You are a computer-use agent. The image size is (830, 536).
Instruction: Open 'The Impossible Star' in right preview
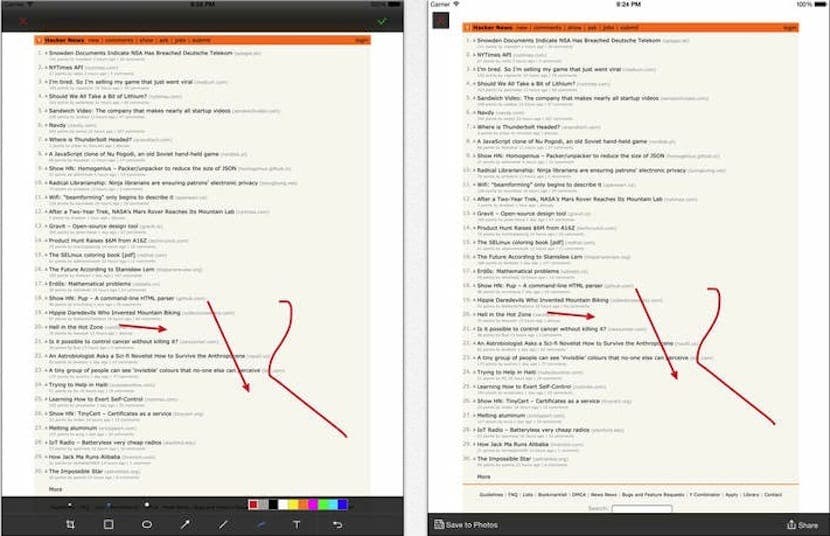503,459
